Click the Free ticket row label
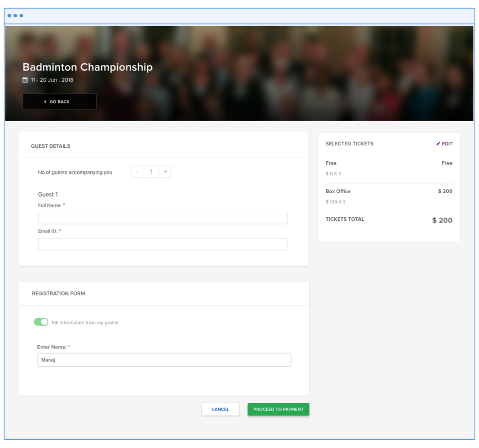 click(x=331, y=163)
